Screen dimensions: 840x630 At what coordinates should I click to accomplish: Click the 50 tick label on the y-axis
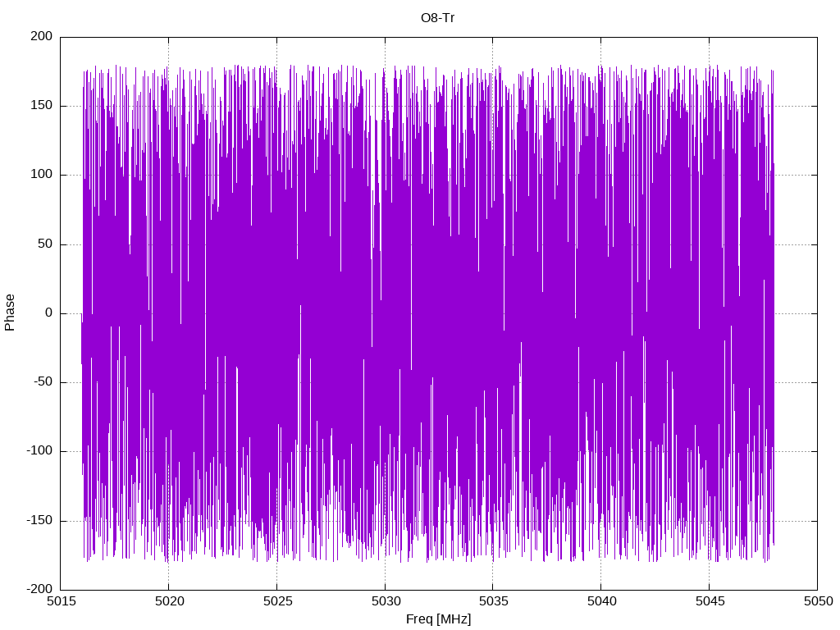coord(46,244)
